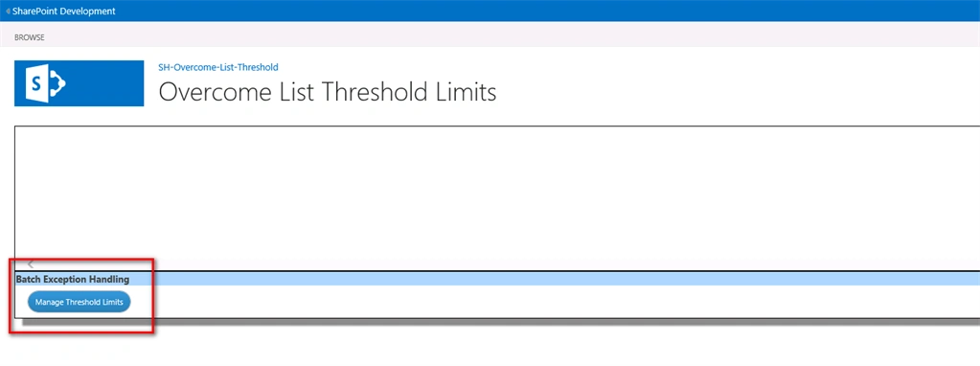
Task: Click the SharePoint logo image
Action: [x=79, y=83]
